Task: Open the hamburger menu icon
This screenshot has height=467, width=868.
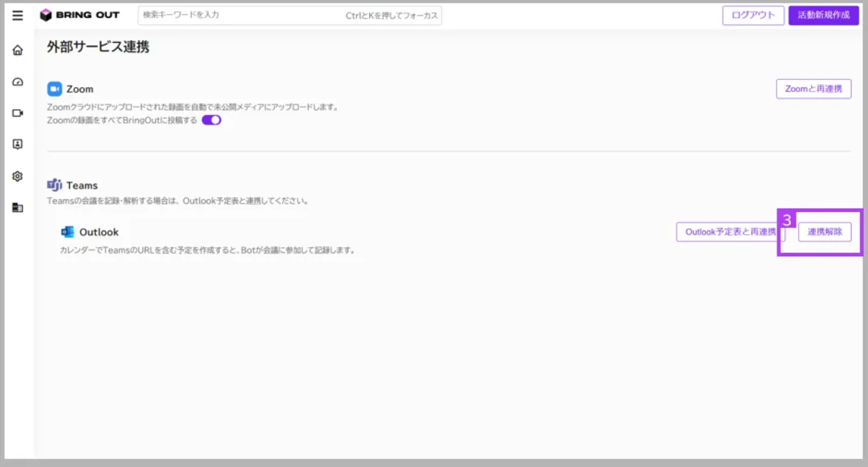Action: tap(18, 15)
